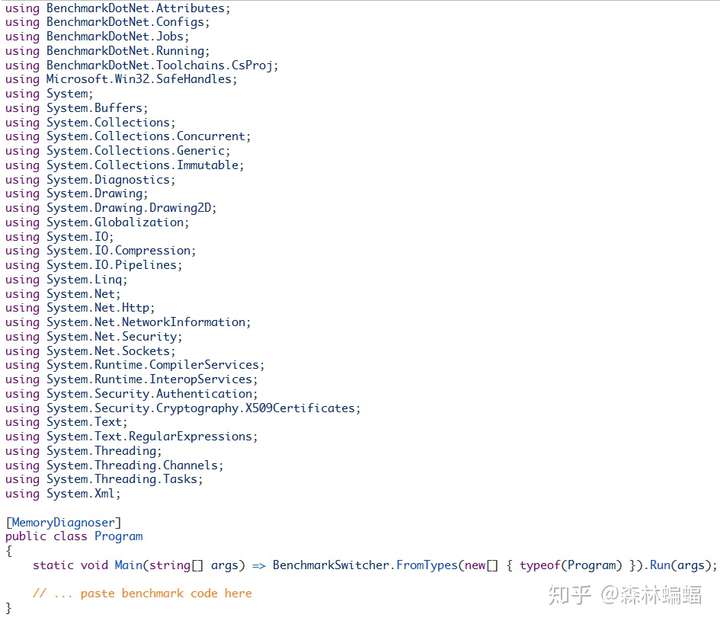Click the 'using System.Text;' line
This screenshot has height=624, width=720.
tap(66, 422)
